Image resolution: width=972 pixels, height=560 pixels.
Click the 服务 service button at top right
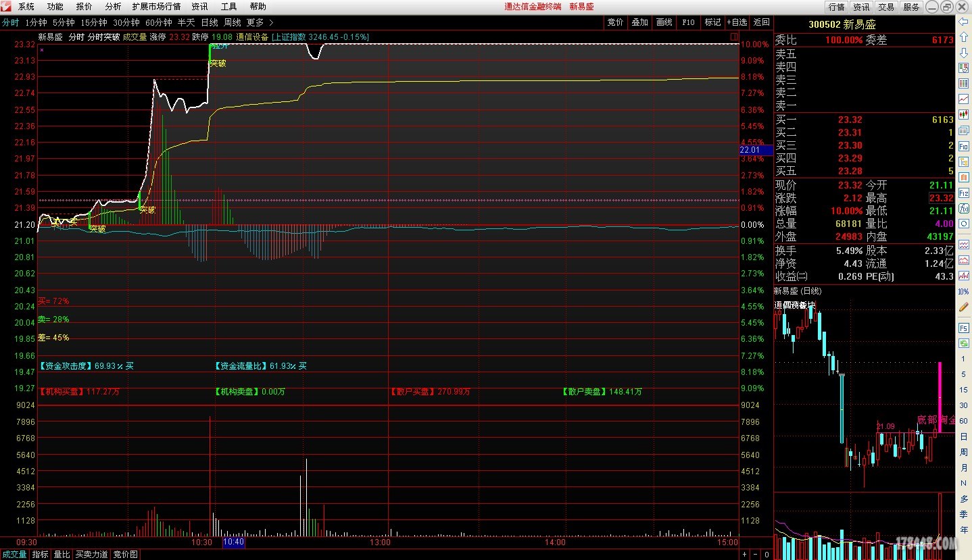point(911,7)
